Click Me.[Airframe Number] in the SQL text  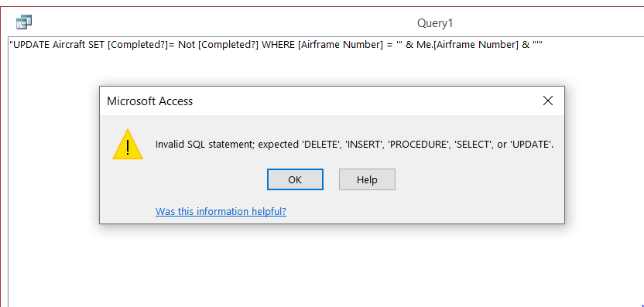pos(468,45)
